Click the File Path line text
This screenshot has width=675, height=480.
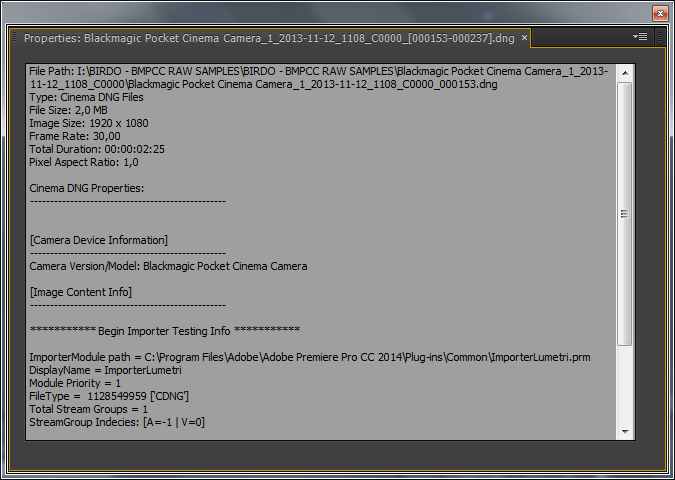tap(319, 77)
